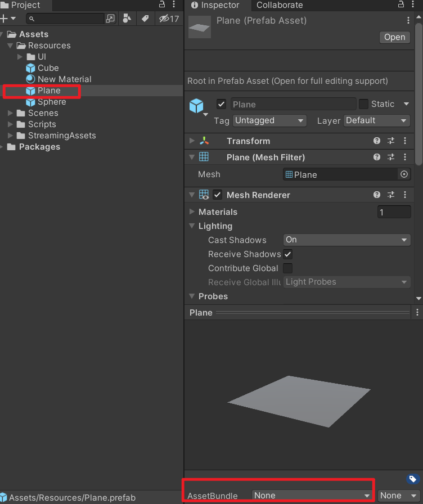
Task: Click the blue asset label tag icon
Action: [x=413, y=479]
